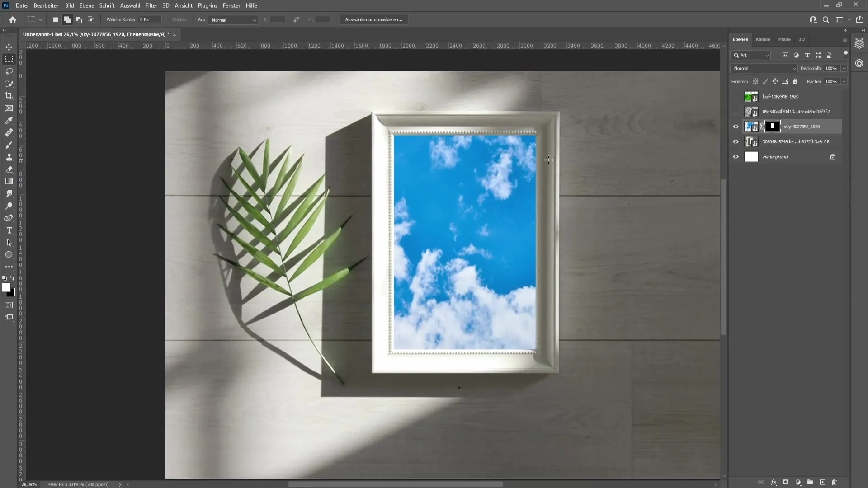Image resolution: width=868 pixels, height=488 pixels.
Task: Open the Fenster menu item
Action: [231, 5]
